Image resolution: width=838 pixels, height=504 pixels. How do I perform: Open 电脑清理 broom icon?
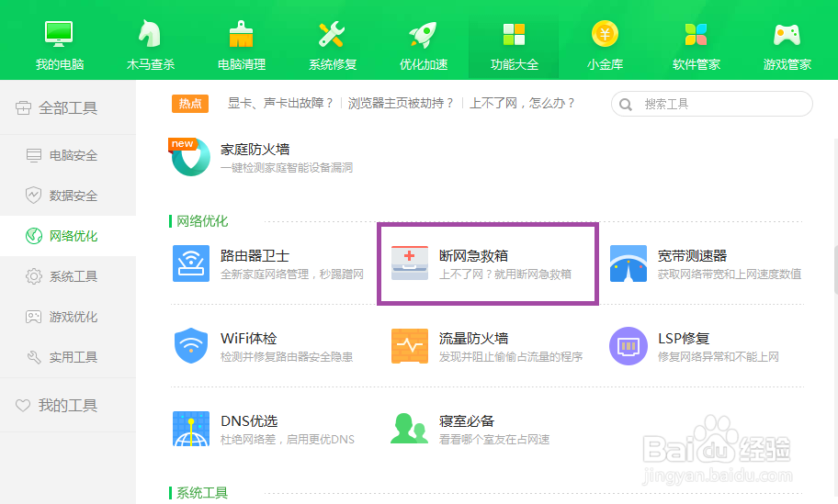point(241,34)
